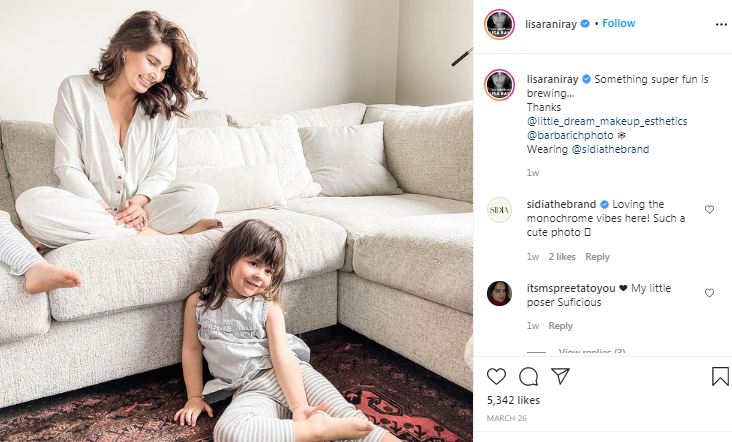
Task: Share post via paper plane icon
Action: tap(560, 376)
